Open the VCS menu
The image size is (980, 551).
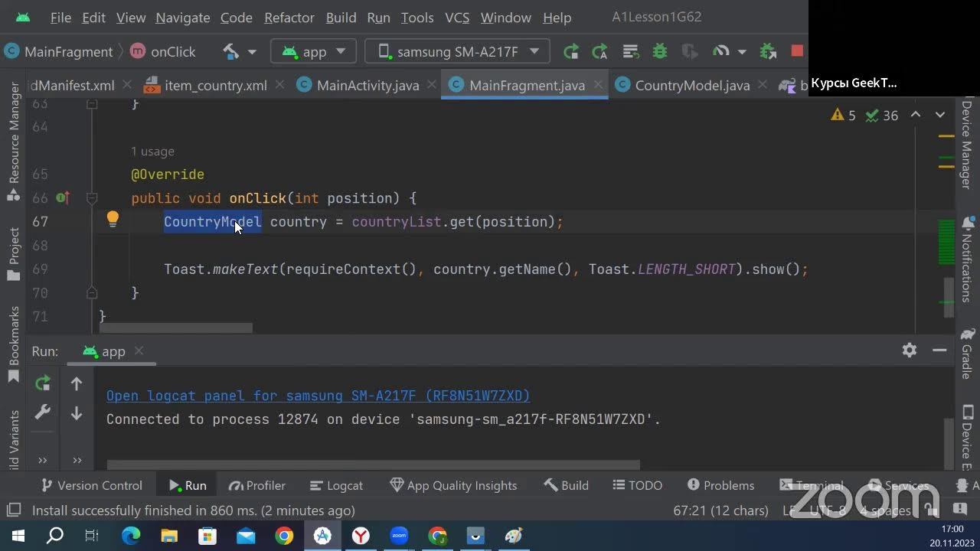coord(457,18)
